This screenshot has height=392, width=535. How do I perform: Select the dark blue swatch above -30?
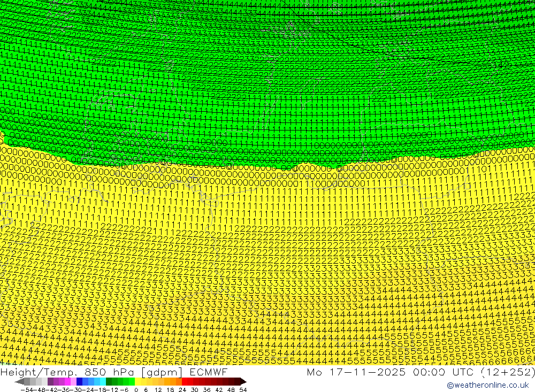point(79,381)
